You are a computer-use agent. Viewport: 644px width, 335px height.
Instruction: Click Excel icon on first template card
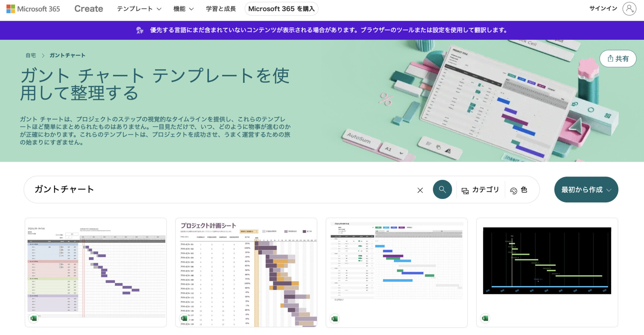[x=33, y=318]
